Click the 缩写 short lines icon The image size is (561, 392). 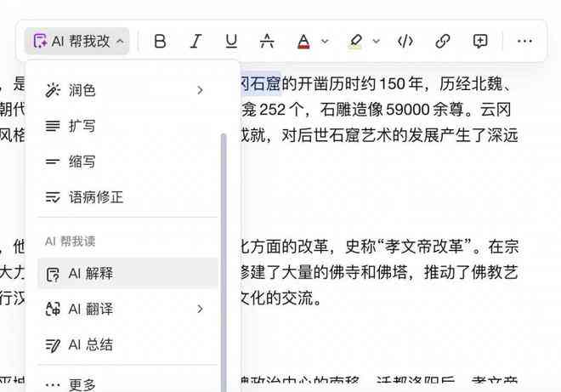[53, 162]
